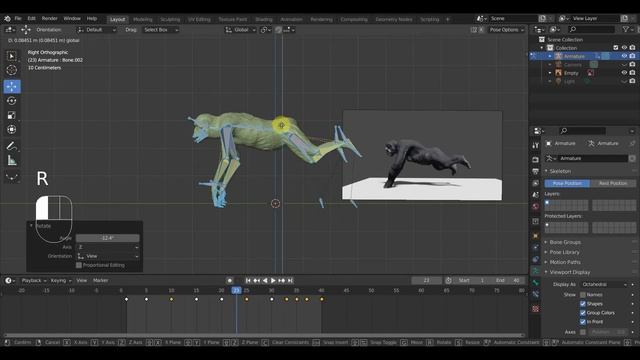Screen dimensions: 640x360
Task: Open the Output properties tab
Action: (536, 171)
